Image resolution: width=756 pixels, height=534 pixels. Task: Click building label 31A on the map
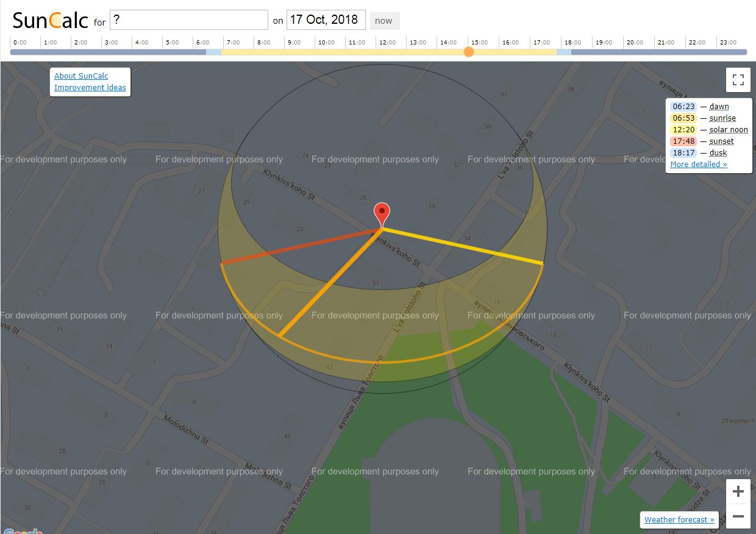point(724,303)
